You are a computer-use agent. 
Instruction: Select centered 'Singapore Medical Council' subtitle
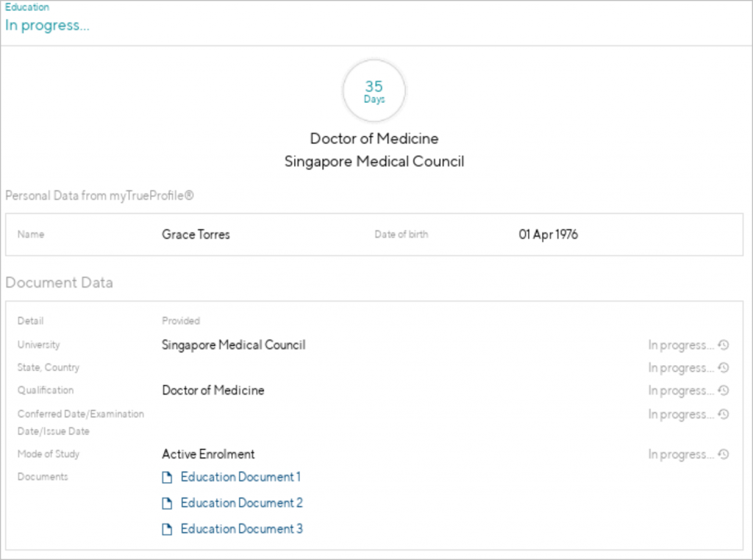click(374, 161)
